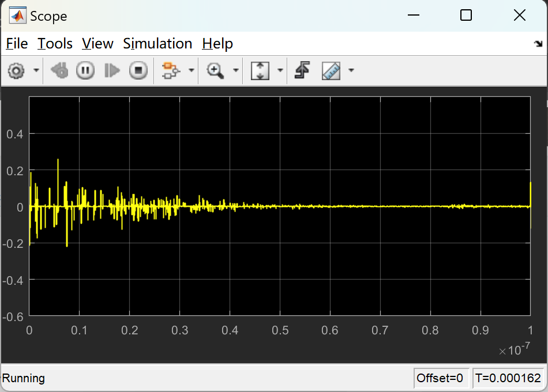Expand dropdown next to Highlight Simulink Block

pos(191,70)
